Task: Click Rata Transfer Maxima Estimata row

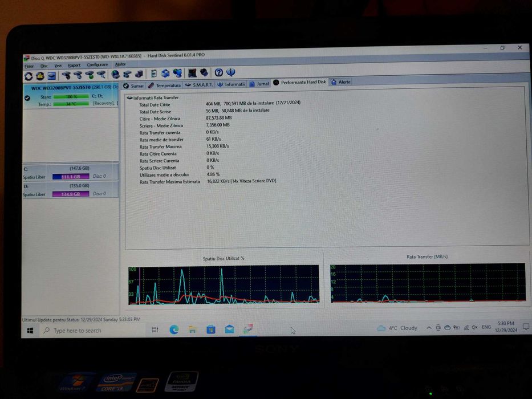Action: [x=208, y=181]
